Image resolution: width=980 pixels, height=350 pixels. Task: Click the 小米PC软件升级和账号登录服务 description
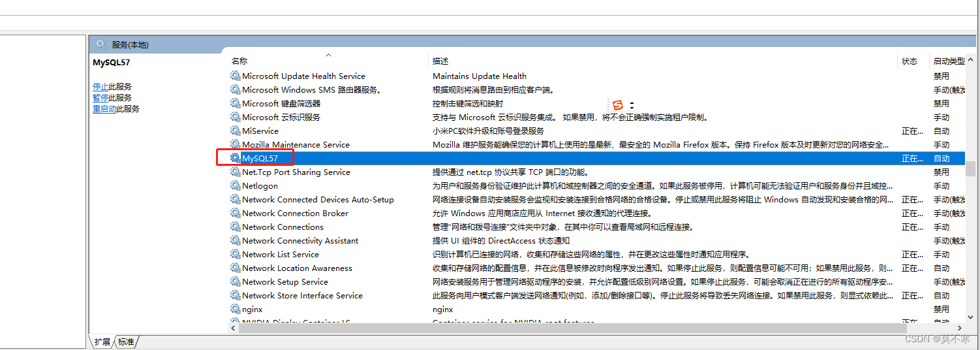pos(488,131)
